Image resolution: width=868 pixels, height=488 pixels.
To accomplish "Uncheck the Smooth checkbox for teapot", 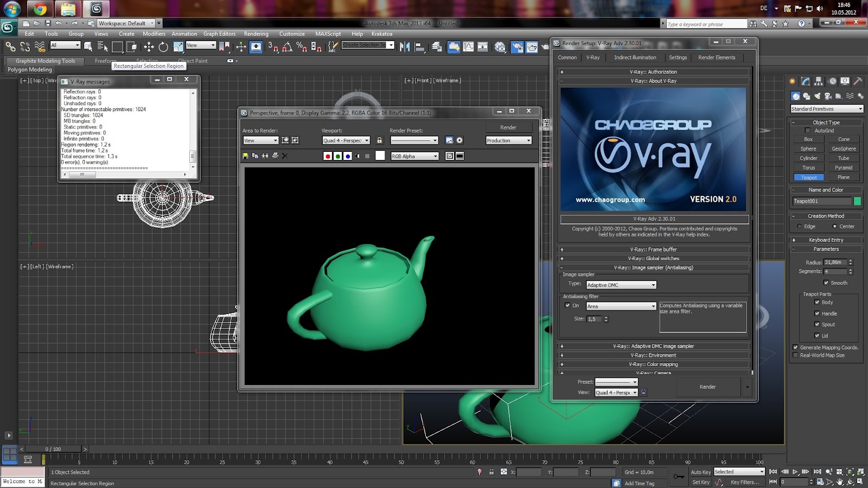I will 826,282.
